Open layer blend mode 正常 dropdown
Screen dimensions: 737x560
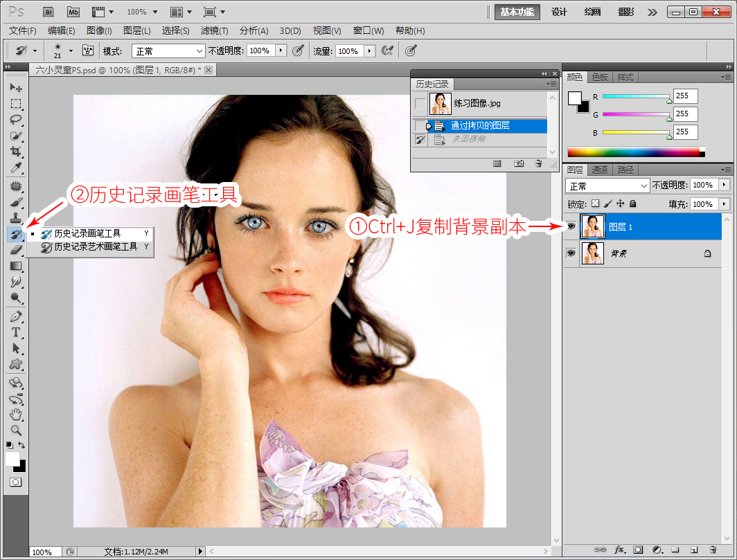coord(607,186)
